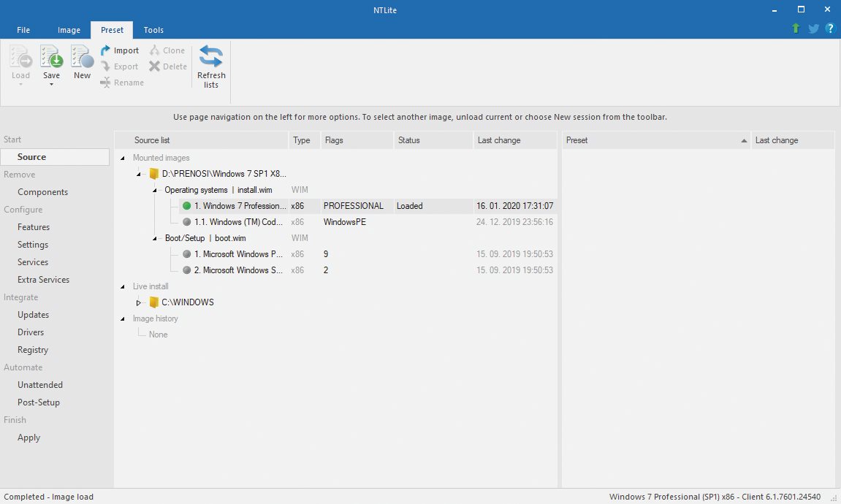The height and width of the screenshot is (504, 841).
Task: Sort by the Flags column header
Action: pos(357,140)
